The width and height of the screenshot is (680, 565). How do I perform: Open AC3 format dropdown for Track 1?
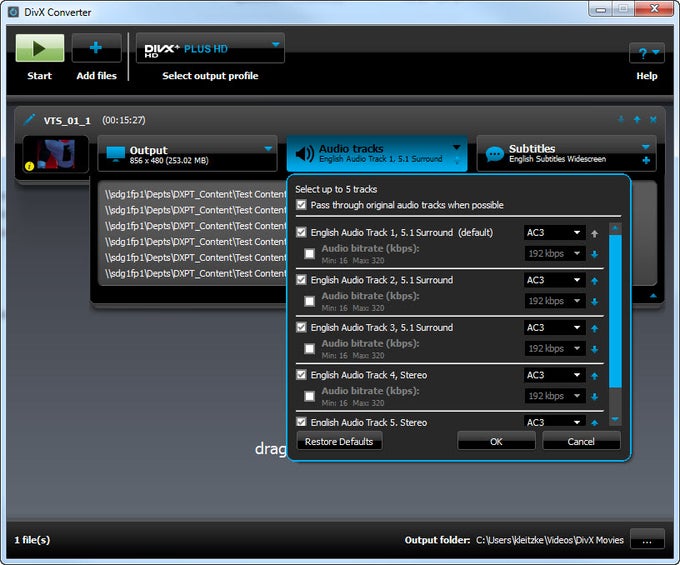pyautogui.click(x=554, y=233)
